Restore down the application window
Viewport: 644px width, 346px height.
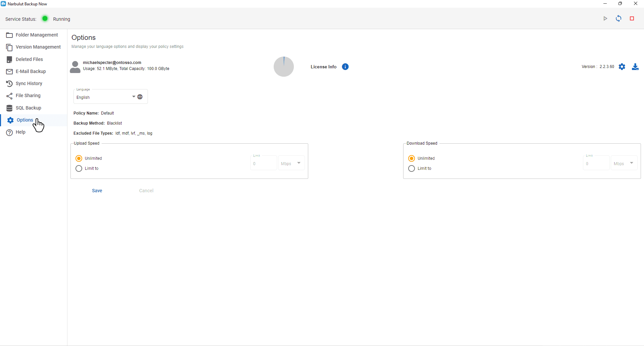620,4
